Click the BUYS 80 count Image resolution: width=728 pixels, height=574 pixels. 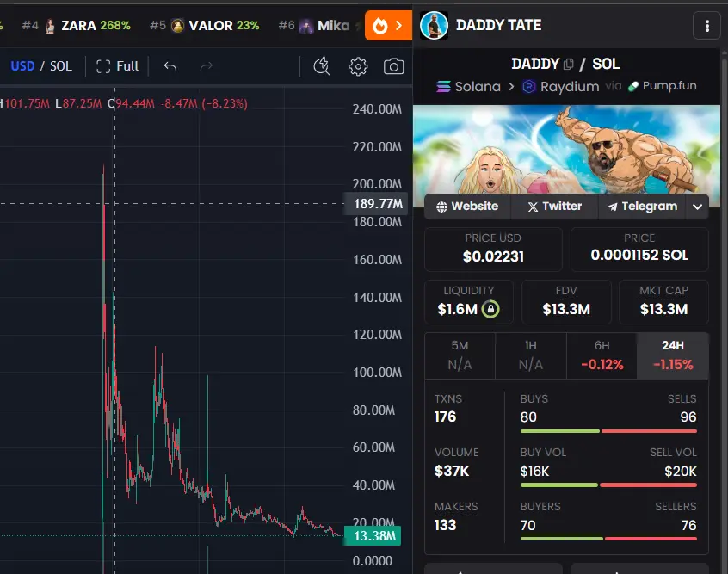(528, 417)
